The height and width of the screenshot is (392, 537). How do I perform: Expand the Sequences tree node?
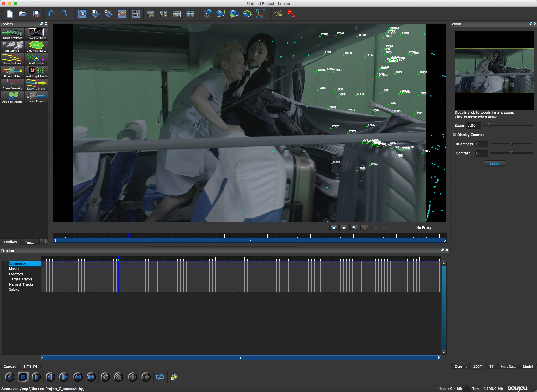click(x=6, y=264)
